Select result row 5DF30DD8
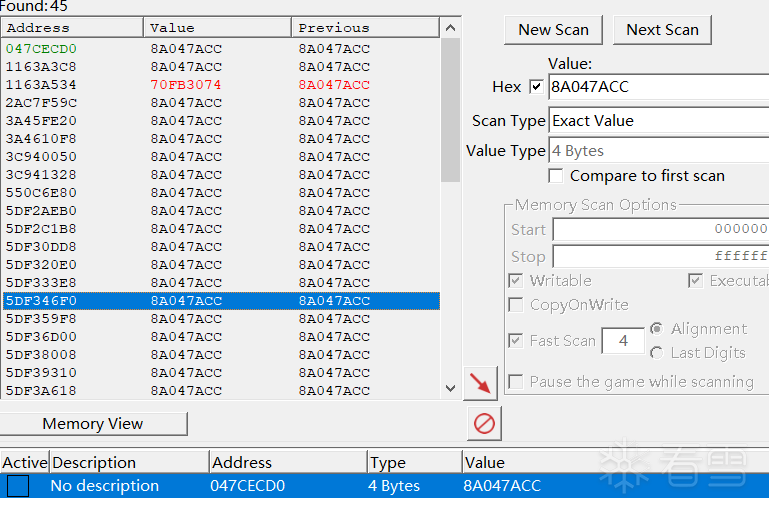 (221, 247)
